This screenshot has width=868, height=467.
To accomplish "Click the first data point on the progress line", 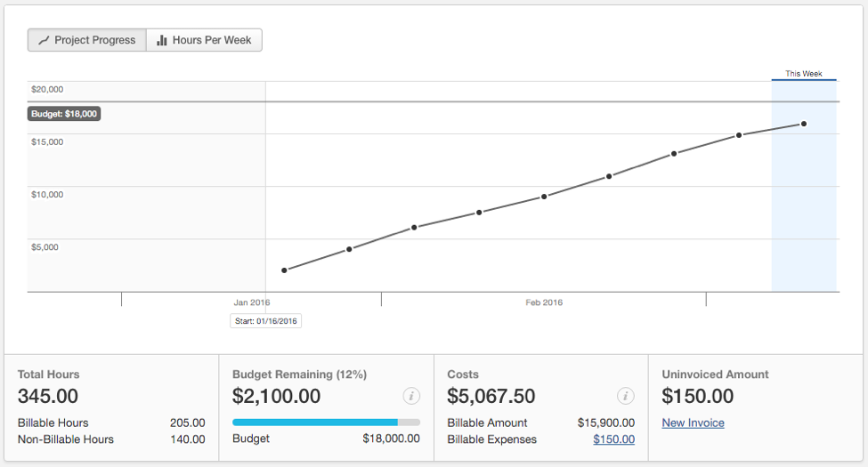I will coord(284,270).
